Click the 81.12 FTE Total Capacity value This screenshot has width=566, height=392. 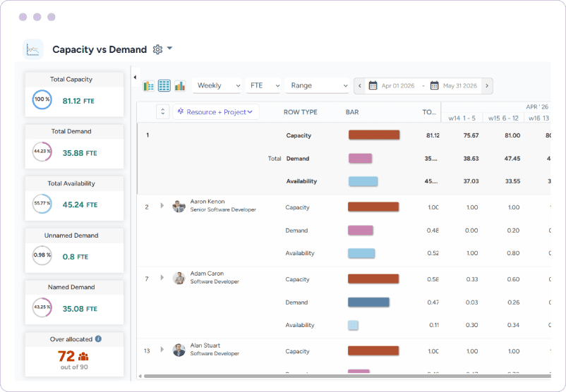78,101
